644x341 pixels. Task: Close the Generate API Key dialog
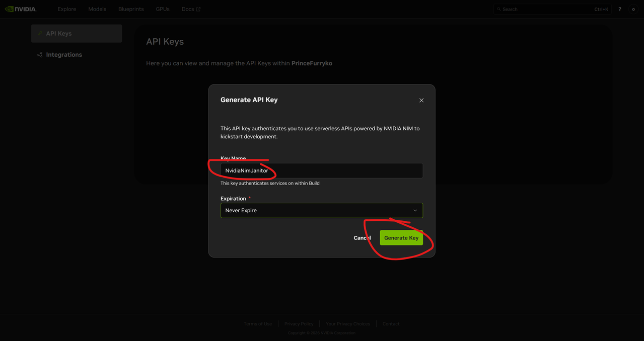[x=421, y=100]
